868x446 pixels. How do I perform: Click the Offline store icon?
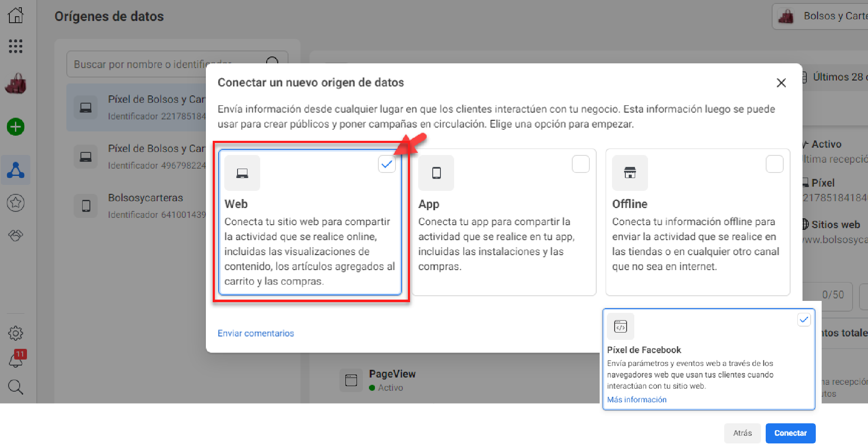[630, 173]
